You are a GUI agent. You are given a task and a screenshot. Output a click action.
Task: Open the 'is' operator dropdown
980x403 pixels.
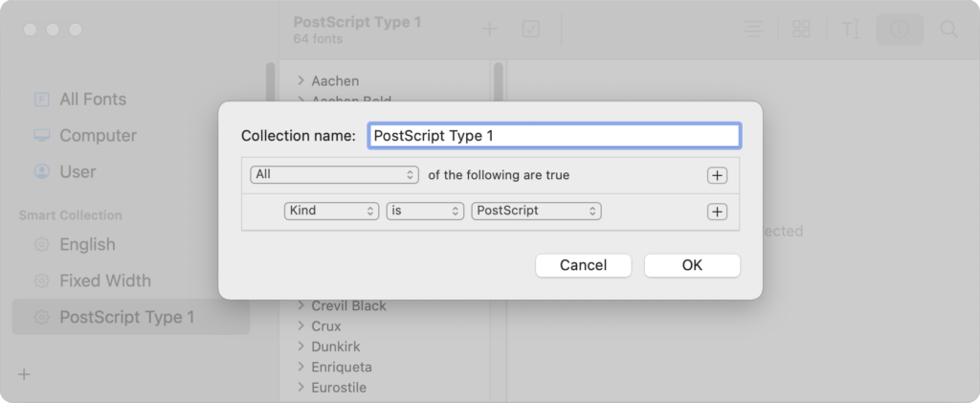click(x=425, y=212)
